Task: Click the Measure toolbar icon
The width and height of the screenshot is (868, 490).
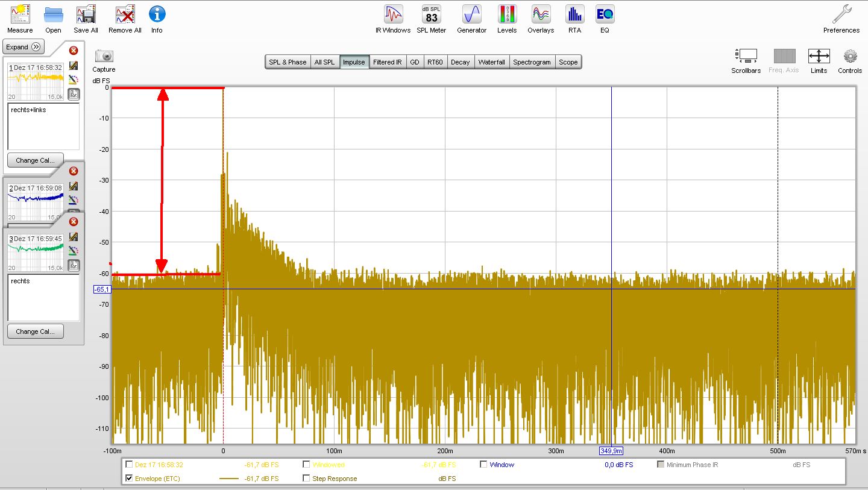Action: coord(20,19)
